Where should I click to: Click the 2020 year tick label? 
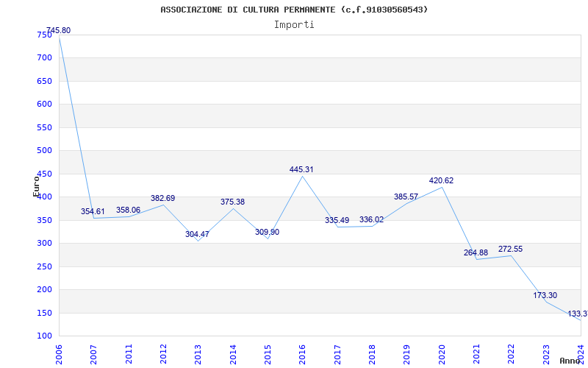click(442, 354)
